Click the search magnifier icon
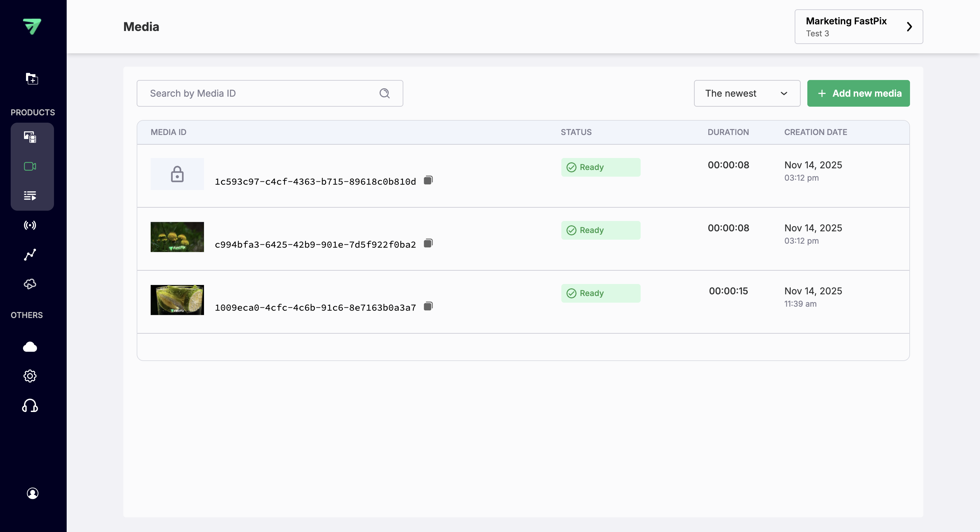The image size is (980, 532). (385, 93)
